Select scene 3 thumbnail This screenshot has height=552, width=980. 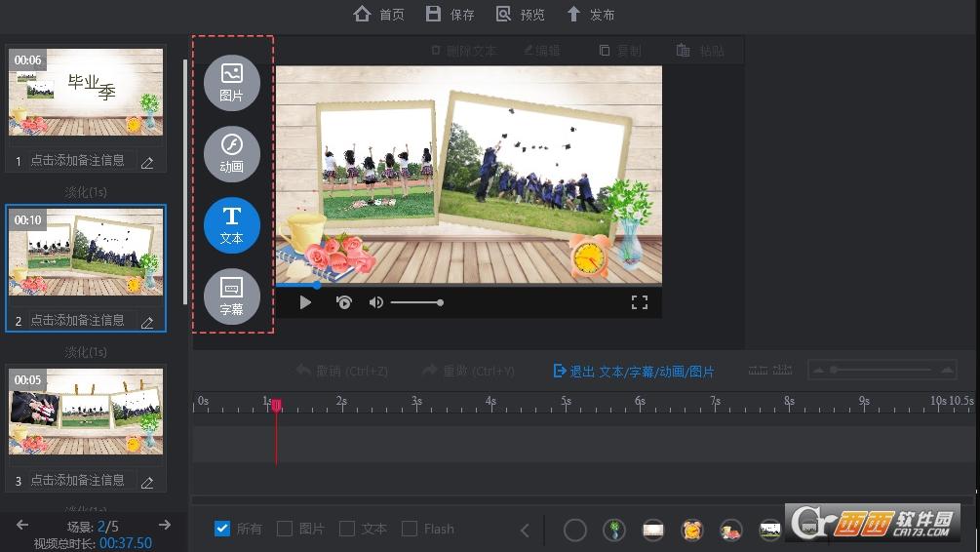[86, 412]
